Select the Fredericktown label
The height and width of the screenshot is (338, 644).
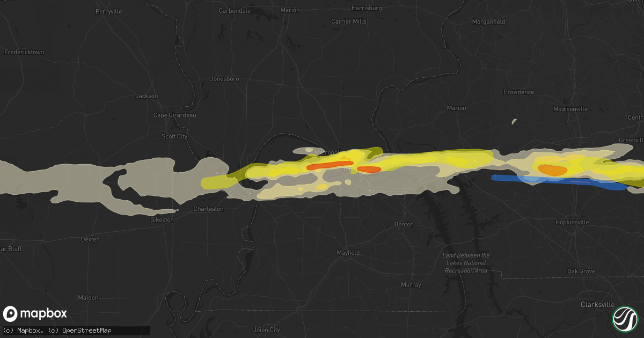point(24,52)
